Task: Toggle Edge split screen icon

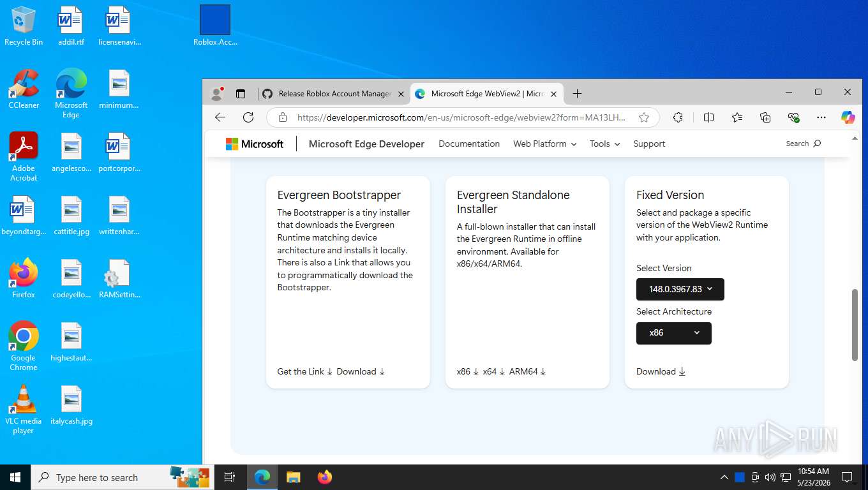Action: (708, 117)
